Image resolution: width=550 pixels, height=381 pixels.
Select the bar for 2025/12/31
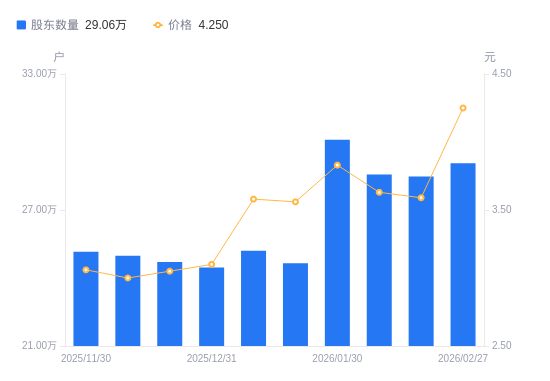tap(212, 307)
